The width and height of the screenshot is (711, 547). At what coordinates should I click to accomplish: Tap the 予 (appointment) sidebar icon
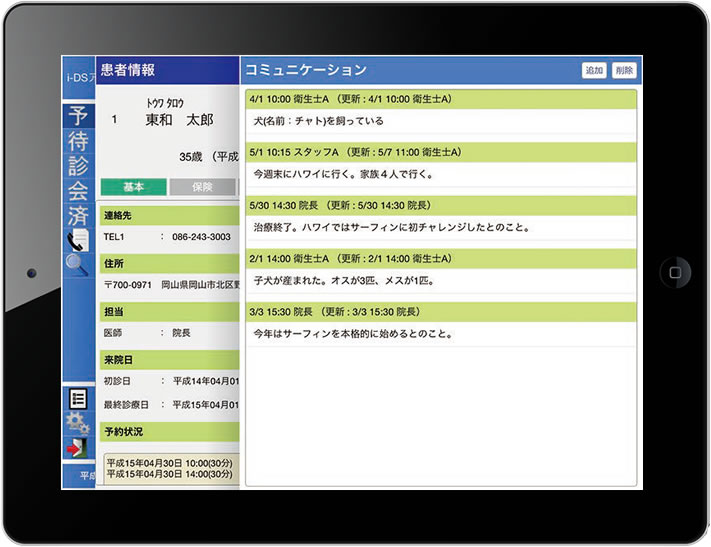coord(78,115)
